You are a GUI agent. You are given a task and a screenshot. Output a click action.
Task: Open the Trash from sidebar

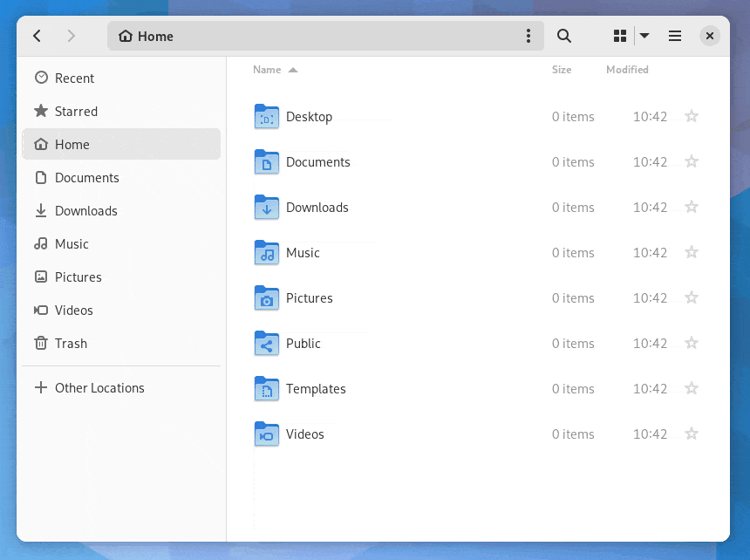click(70, 343)
